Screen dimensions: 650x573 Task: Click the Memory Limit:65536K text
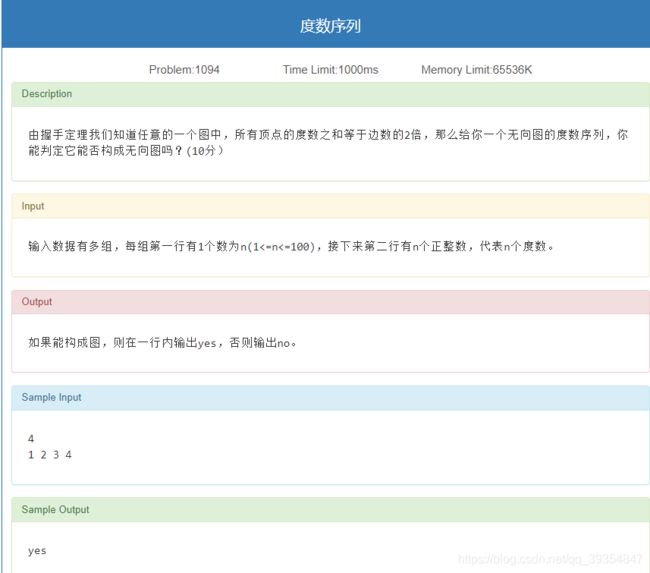click(x=476, y=70)
